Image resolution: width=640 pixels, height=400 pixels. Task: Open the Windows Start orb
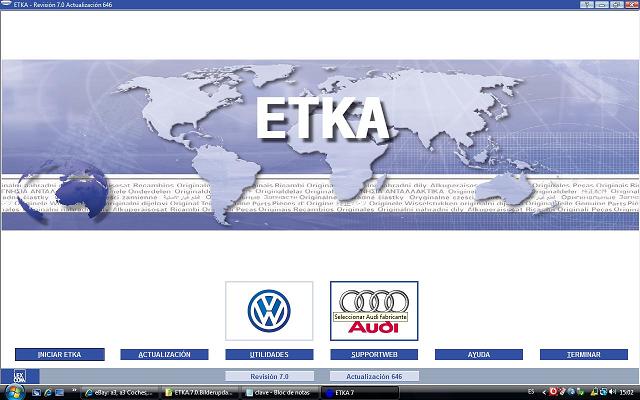pyautogui.click(x=14, y=392)
